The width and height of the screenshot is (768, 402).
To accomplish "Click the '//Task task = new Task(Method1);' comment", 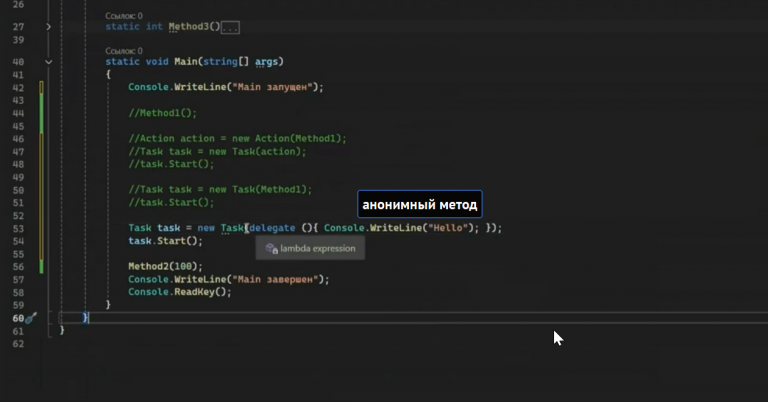I will click(x=220, y=189).
